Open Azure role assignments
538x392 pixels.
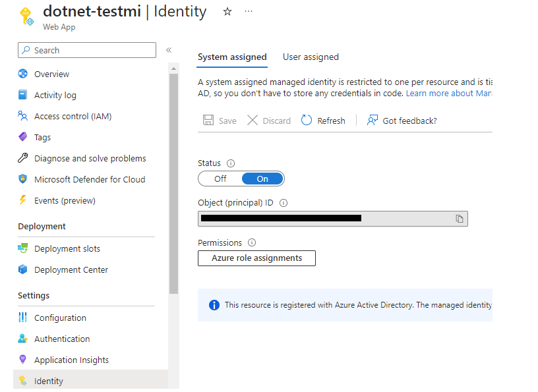click(x=256, y=258)
